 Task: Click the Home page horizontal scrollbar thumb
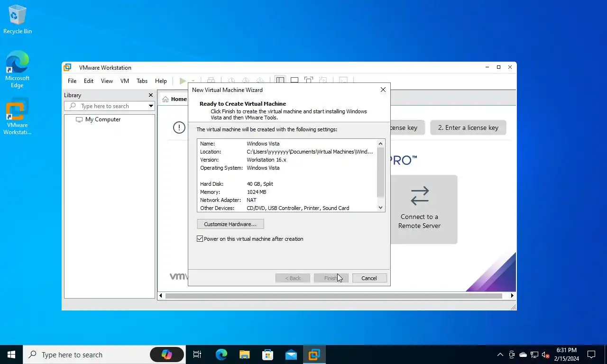click(x=333, y=296)
